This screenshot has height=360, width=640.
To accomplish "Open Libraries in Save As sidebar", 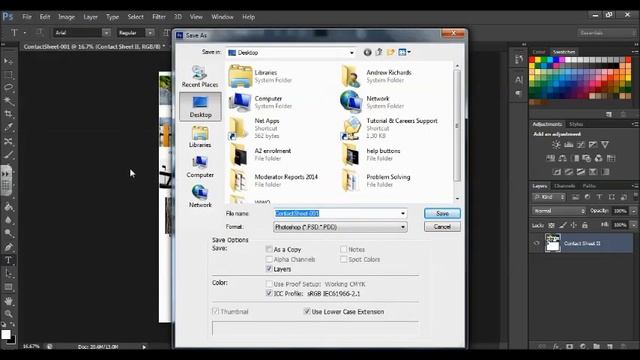I will click(200, 137).
